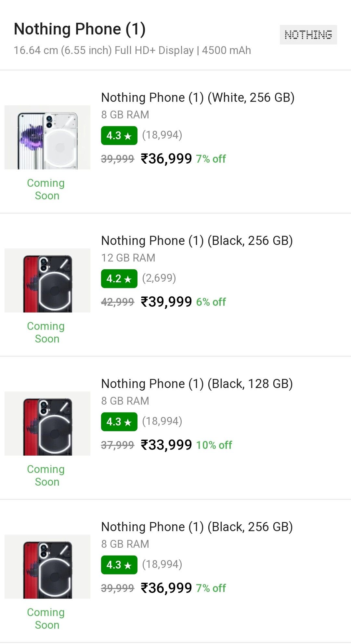This screenshot has height=644, width=351.
Task: Select the 4.3 star rating badge on White variant
Action: 119,136
